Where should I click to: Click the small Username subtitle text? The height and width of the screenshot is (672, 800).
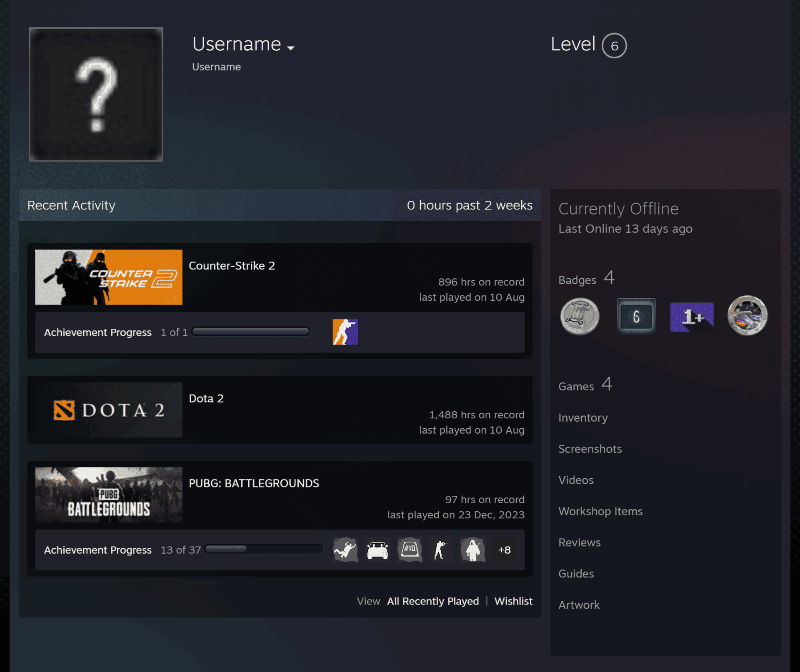(216, 67)
